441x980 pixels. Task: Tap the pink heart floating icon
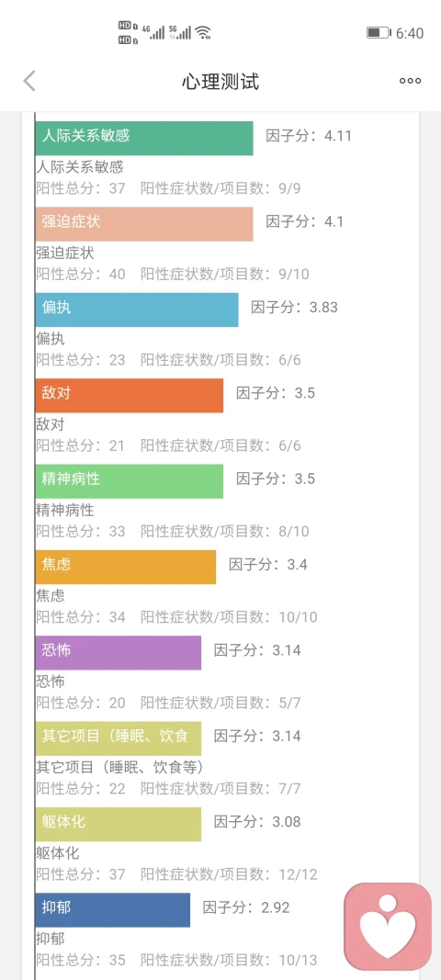coord(388,924)
